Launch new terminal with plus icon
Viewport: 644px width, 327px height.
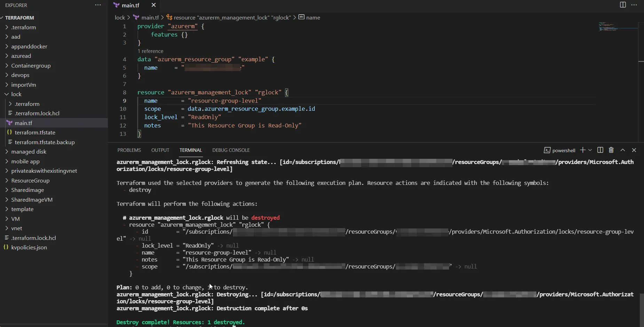(582, 150)
